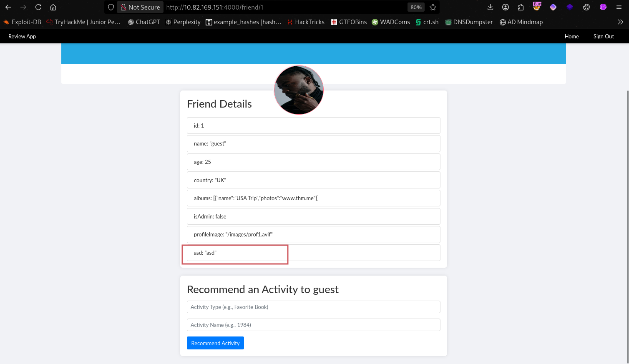Open the Firefox hamburger application menu
Image resolution: width=629 pixels, height=364 pixels.
(x=619, y=7)
